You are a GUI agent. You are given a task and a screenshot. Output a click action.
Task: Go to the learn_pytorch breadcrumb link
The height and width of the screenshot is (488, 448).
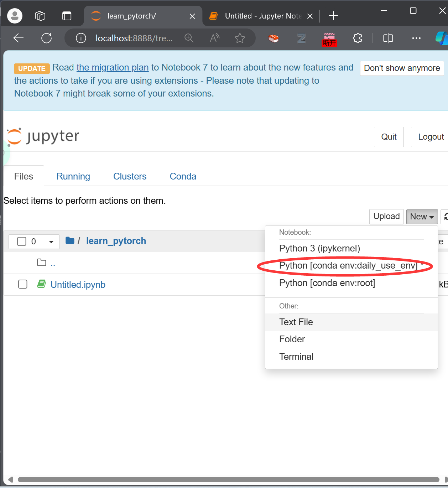116,241
